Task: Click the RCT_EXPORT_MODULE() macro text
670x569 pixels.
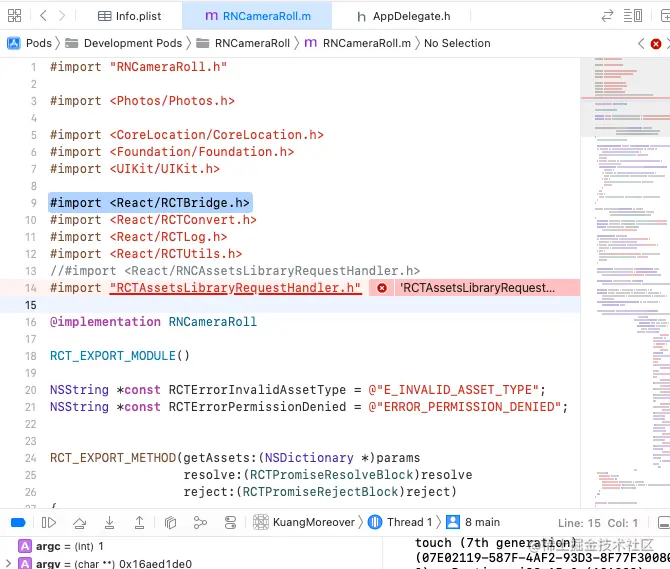Action: coord(120,356)
